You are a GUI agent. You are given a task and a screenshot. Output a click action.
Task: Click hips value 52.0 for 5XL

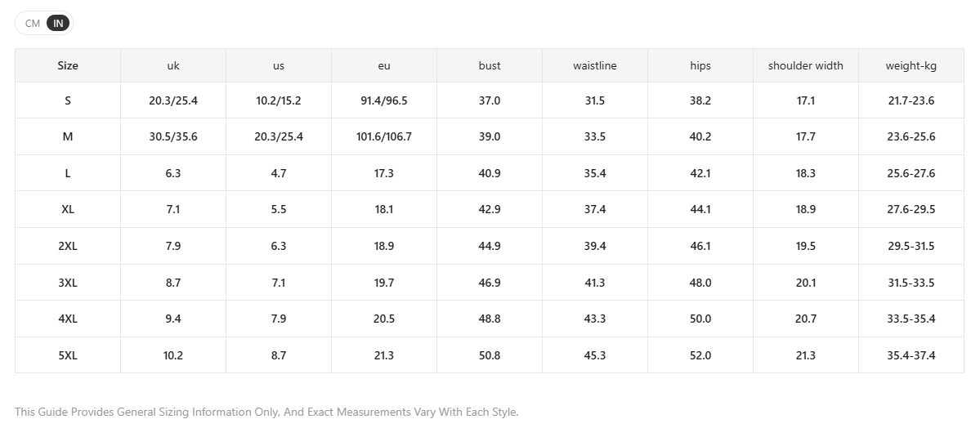(x=700, y=355)
